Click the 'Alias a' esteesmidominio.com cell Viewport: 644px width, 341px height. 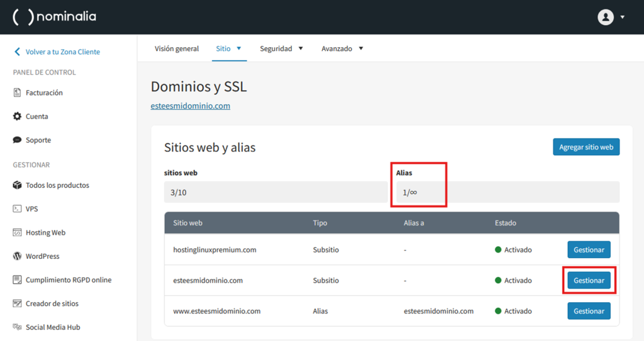coord(438,311)
